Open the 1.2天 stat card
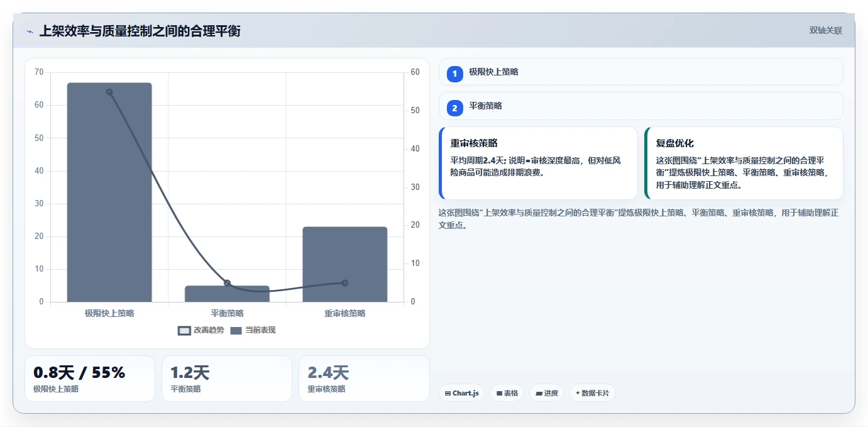 click(227, 379)
